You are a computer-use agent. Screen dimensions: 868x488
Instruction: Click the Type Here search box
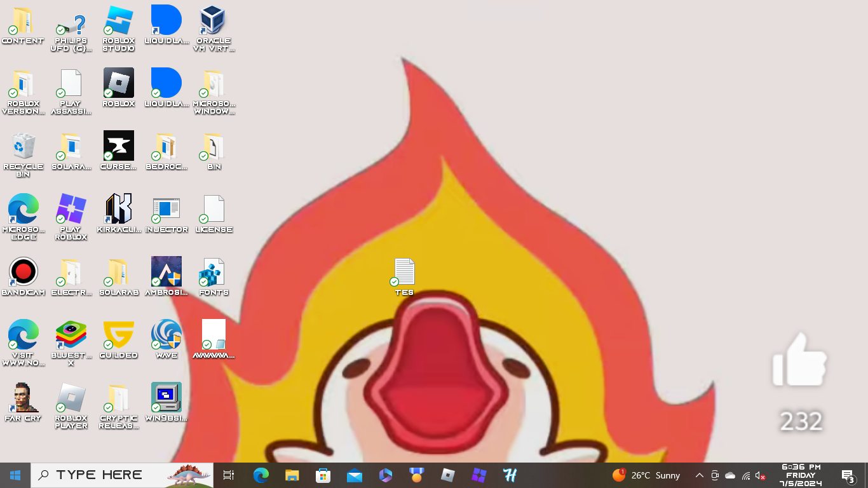pyautogui.click(x=122, y=475)
